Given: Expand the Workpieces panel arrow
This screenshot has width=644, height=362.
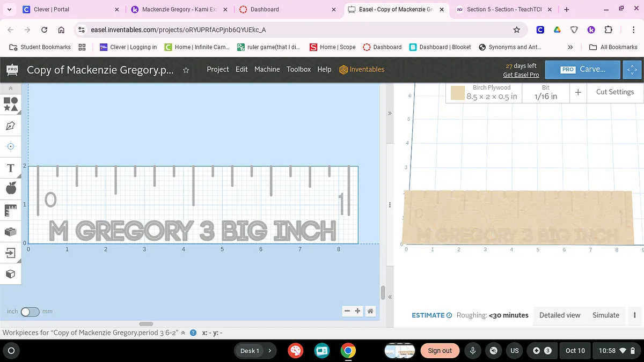Looking at the screenshot, I should [x=184, y=333].
